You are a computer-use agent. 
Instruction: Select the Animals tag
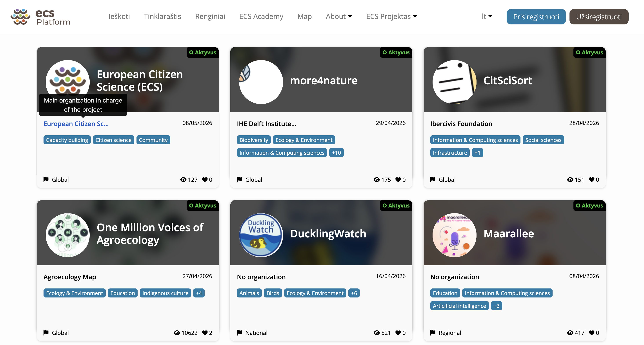pyautogui.click(x=249, y=293)
